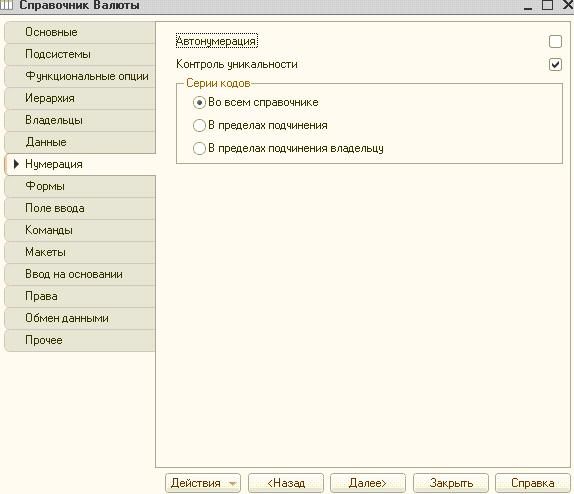Maximize the Справочник Валюты window
This screenshot has width=574, height=494.
[547, 5]
